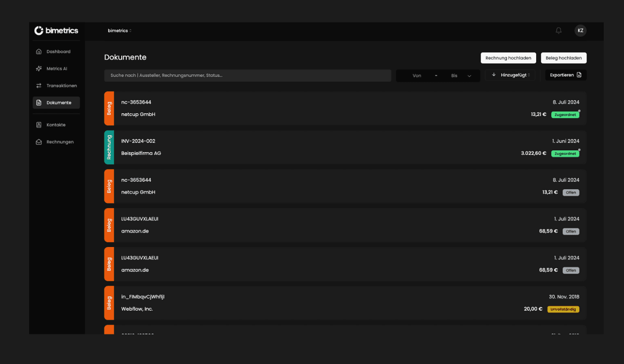Open the Hinzugefügt sort dropdown

515,75
